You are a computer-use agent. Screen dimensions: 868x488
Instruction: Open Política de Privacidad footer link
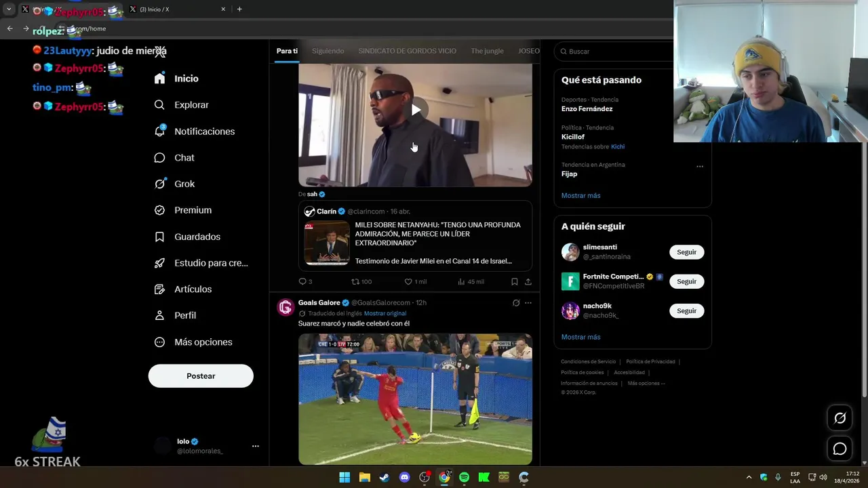pyautogui.click(x=650, y=362)
